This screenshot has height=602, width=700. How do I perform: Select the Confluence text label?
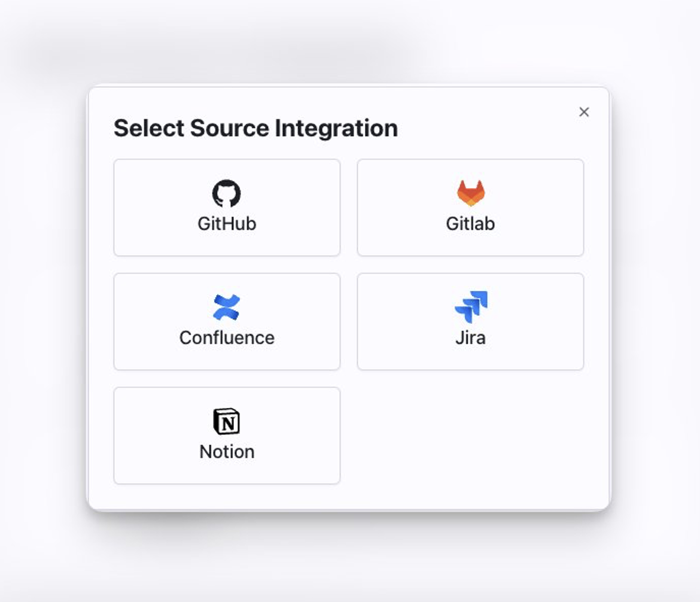[227, 338]
